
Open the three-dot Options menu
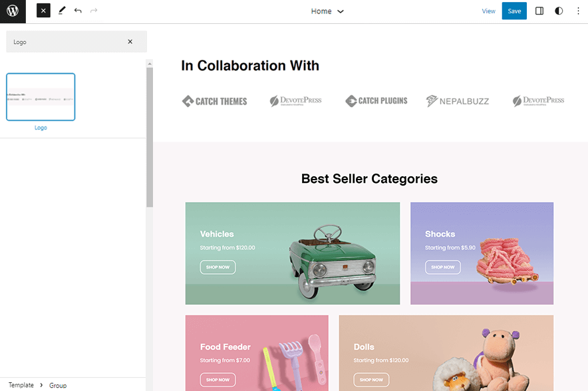click(x=576, y=11)
